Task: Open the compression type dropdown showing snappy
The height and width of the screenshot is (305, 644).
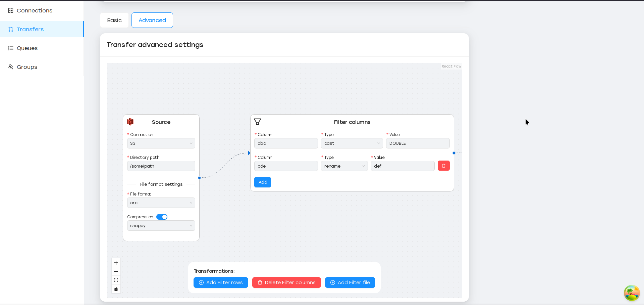Action: point(161,226)
